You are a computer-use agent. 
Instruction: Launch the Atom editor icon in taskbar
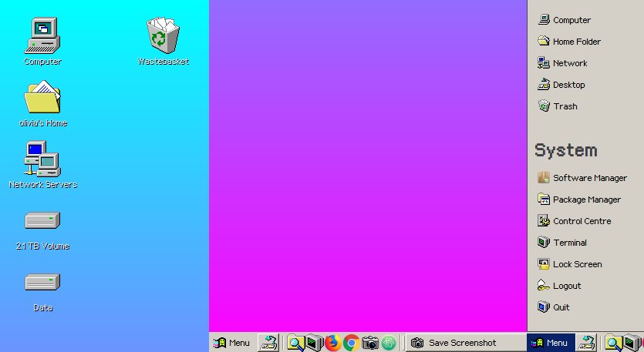(389, 343)
